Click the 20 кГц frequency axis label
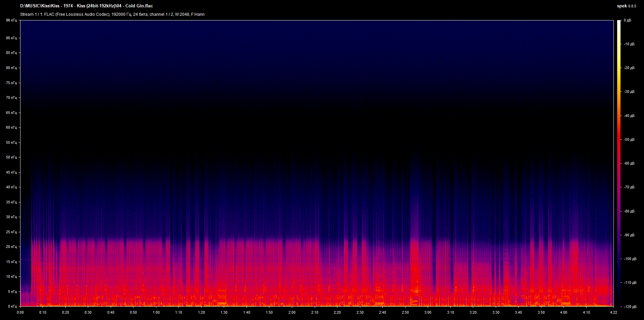Image resolution: width=644 pixels, height=320 pixels. (11, 247)
